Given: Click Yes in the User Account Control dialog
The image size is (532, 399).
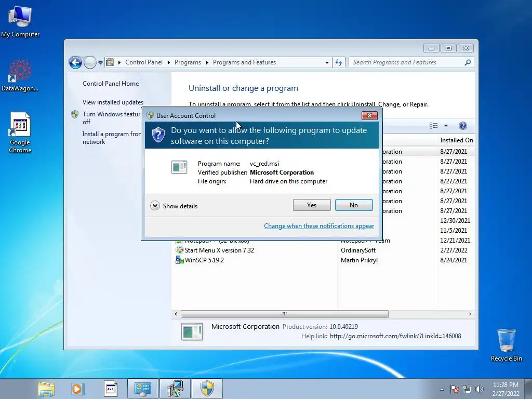Looking at the screenshot, I should (x=312, y=205).
